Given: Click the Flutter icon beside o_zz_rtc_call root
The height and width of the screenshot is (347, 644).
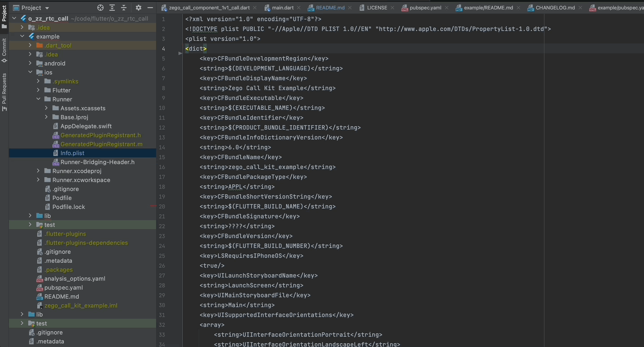Looking at the screenshot, I should [x=23, y=18].
